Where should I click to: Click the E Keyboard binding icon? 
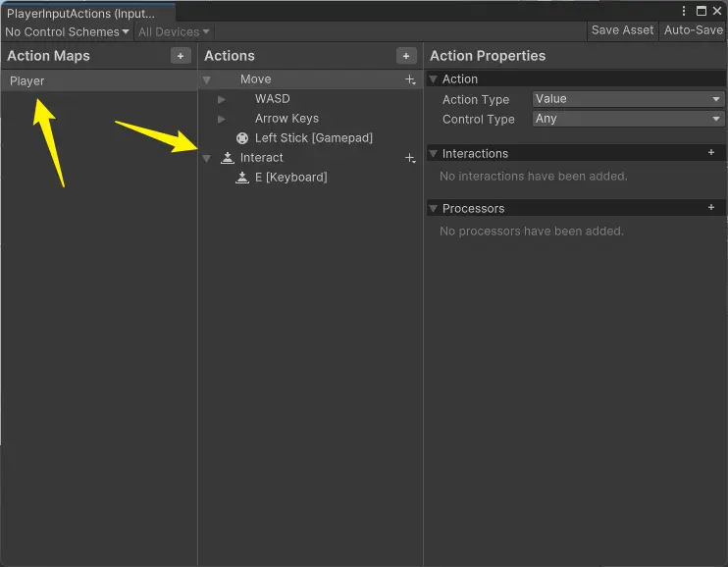tap(242, 178)
